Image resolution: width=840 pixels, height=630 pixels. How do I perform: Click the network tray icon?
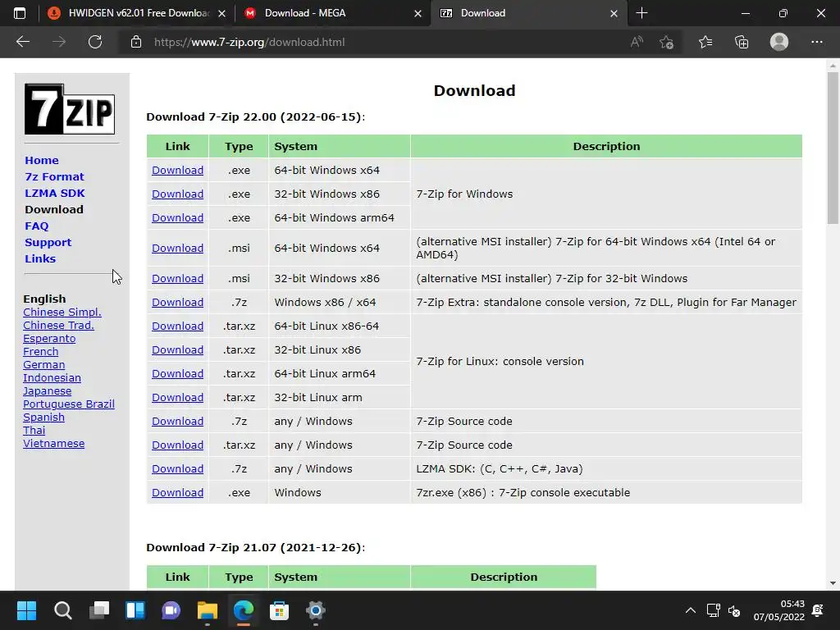click(x=713, y=610)
